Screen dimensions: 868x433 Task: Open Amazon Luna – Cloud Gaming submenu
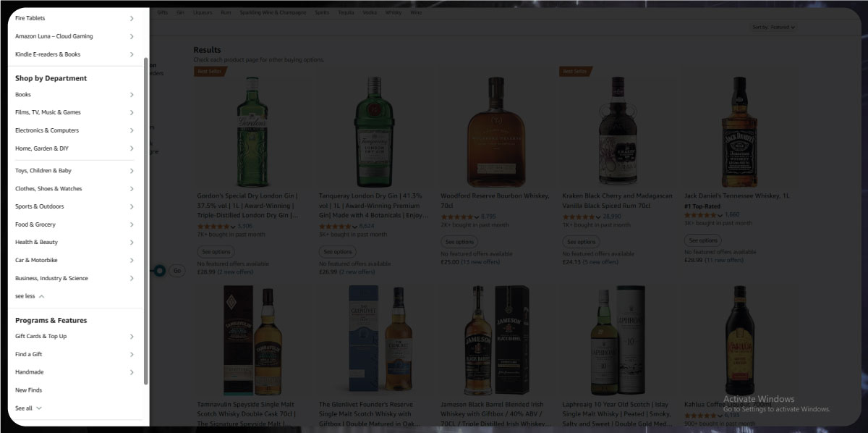[75, 36]
